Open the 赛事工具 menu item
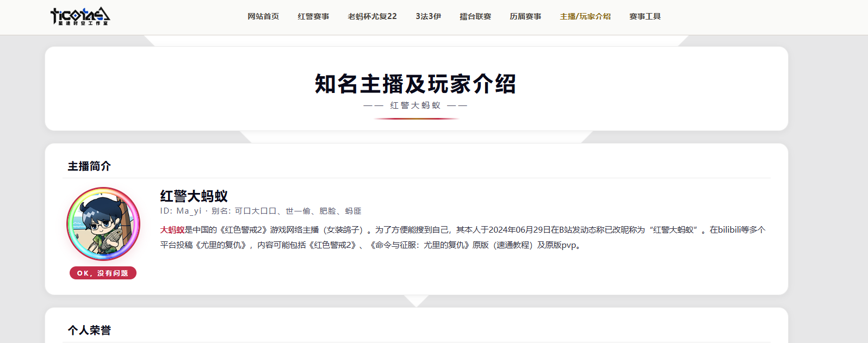 pyautogui.click(x=645, y=16)
